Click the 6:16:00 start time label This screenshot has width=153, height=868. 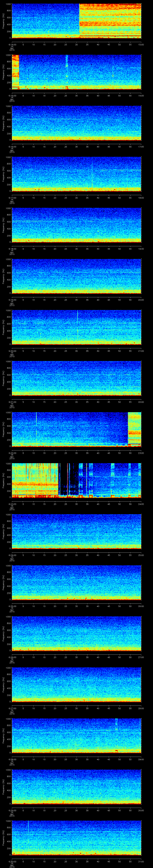coord(12,147)
